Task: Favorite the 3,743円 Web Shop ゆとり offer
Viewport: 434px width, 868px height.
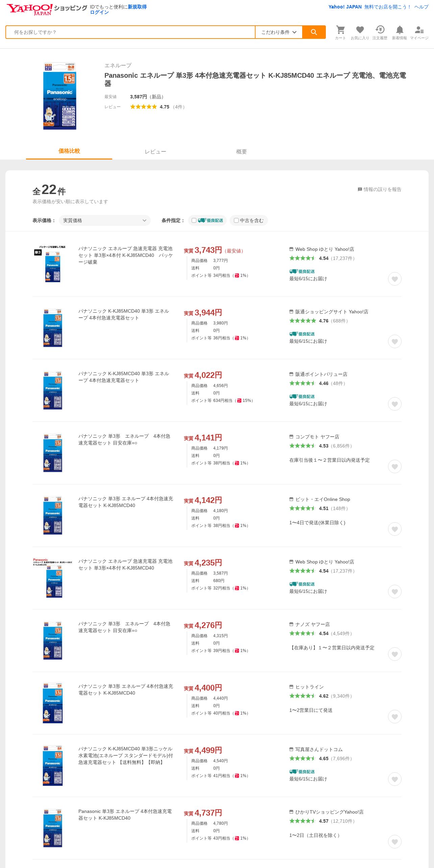Action: tap(394, 279)
